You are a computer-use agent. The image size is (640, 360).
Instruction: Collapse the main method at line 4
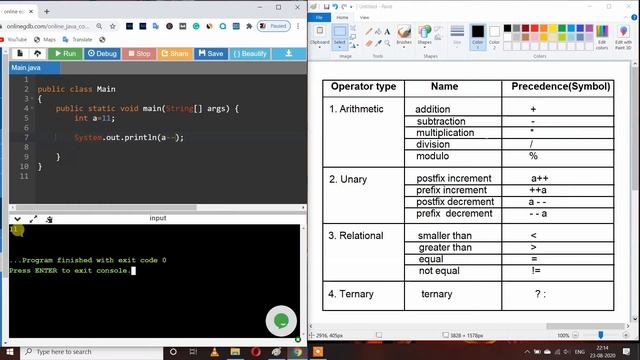32,109
